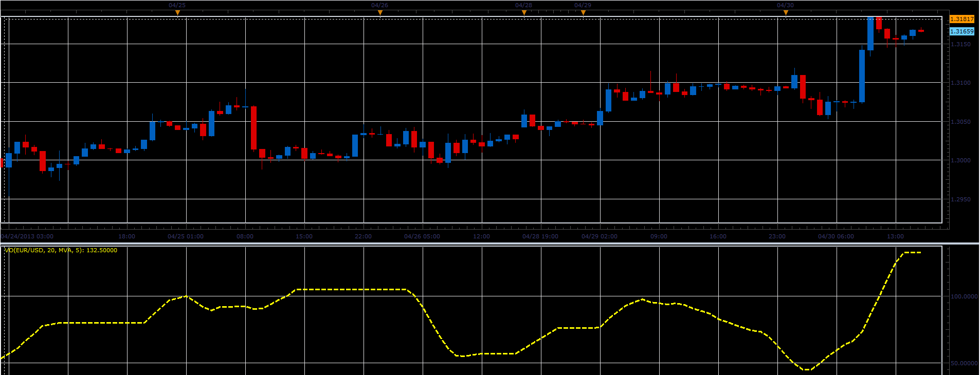Click the 16:00 time axis label
This screenshot has width=980, height=375.
pyautogui.click(x=718, y=236)
